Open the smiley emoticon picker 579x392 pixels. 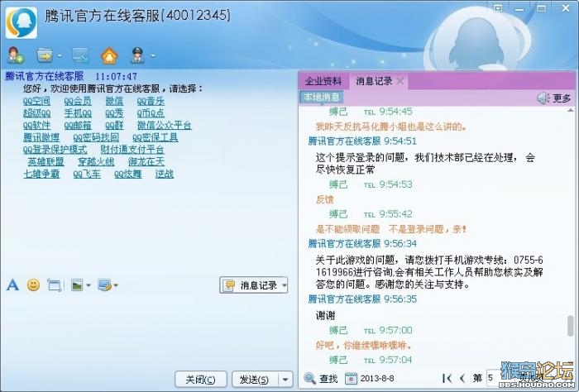pyautogui.click(x=34, y=285)
